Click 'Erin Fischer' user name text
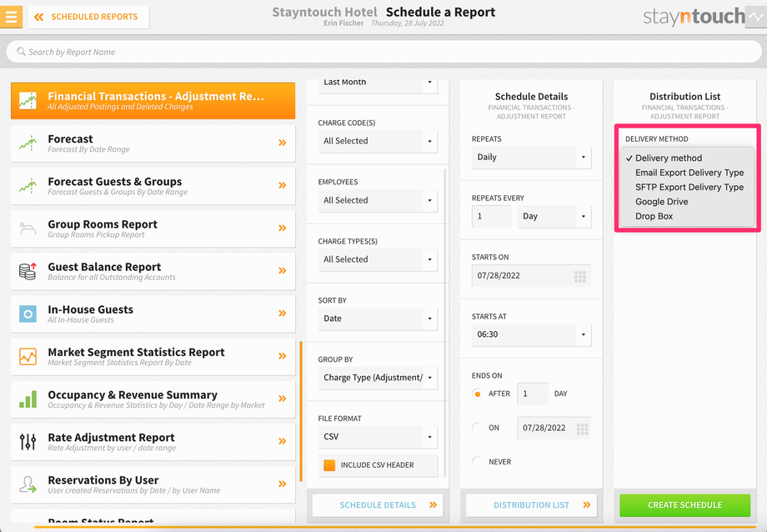 click(343, 23)
